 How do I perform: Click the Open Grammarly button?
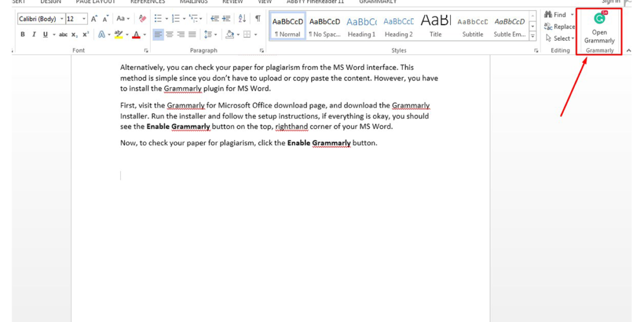(x=599, y=28)
